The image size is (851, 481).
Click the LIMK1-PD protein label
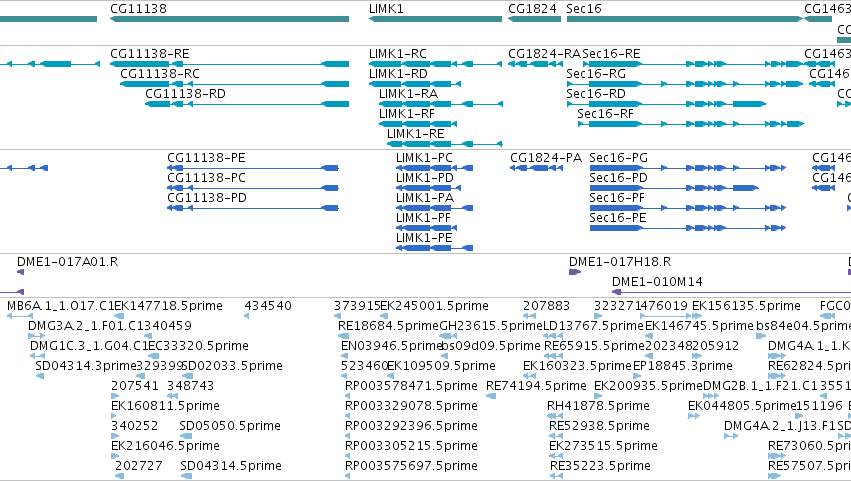tap(424, 178)
